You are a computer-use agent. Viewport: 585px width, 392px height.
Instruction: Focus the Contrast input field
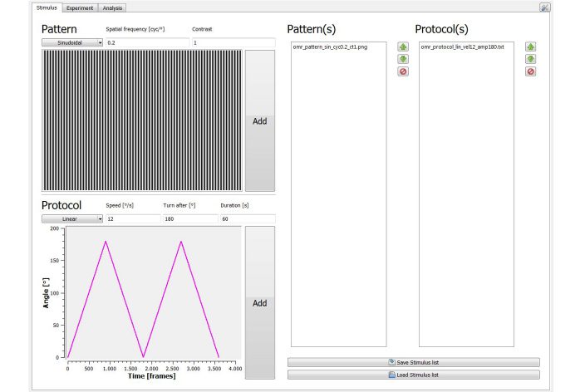234,42
